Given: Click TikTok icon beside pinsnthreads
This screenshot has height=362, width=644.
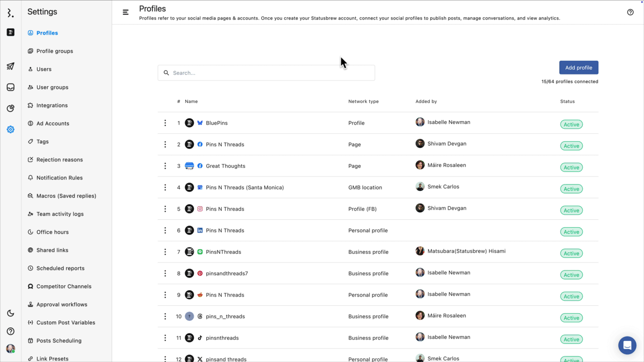Looking at the screenshot, I should pos(200,338).
